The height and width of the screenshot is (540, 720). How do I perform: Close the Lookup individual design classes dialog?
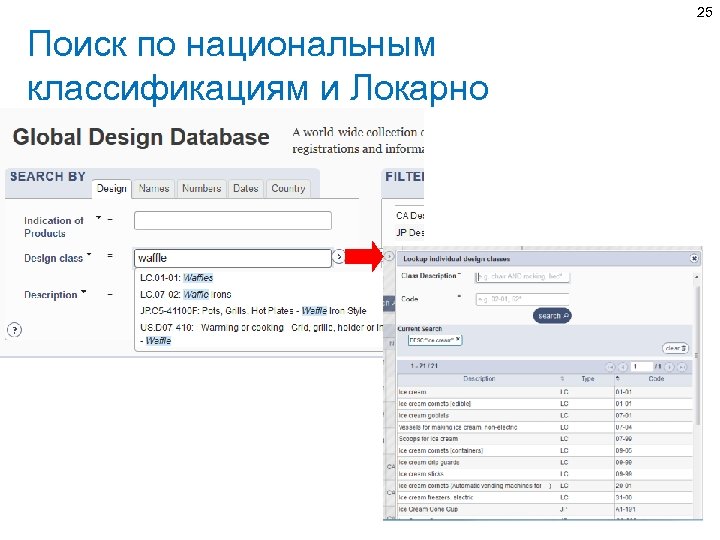tap(694, 259)
